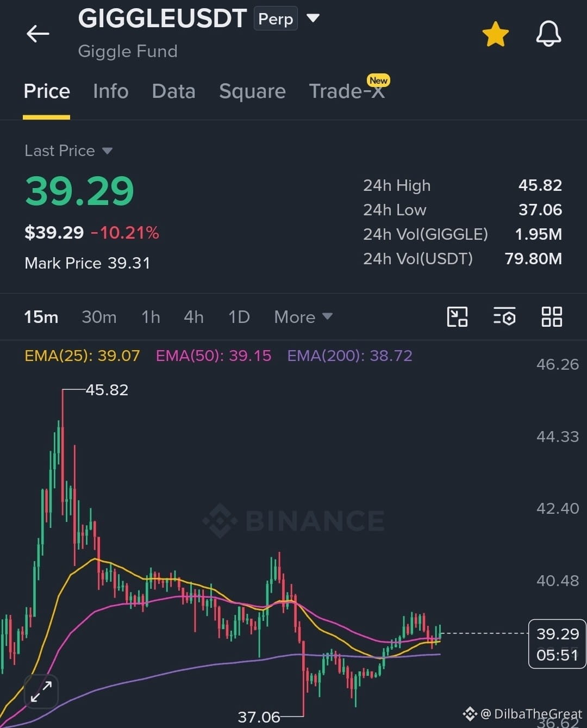The height and width of the screenshot is (728, 587).
Task: Open chart indicator settings icon
Action: pyautogui.click(x=504, y=317)
